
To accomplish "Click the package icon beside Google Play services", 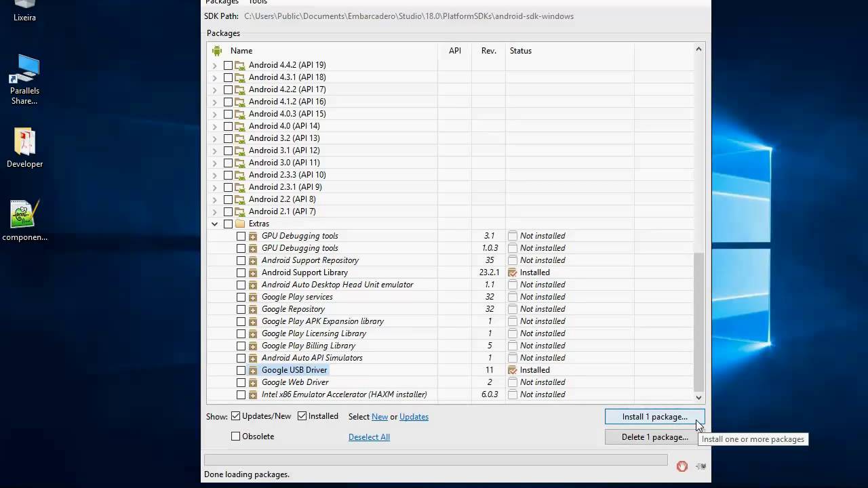I will click(x=253, y=297).
